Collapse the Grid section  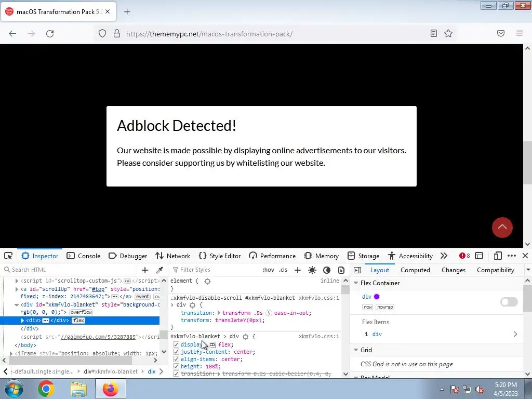click(356, 350)
